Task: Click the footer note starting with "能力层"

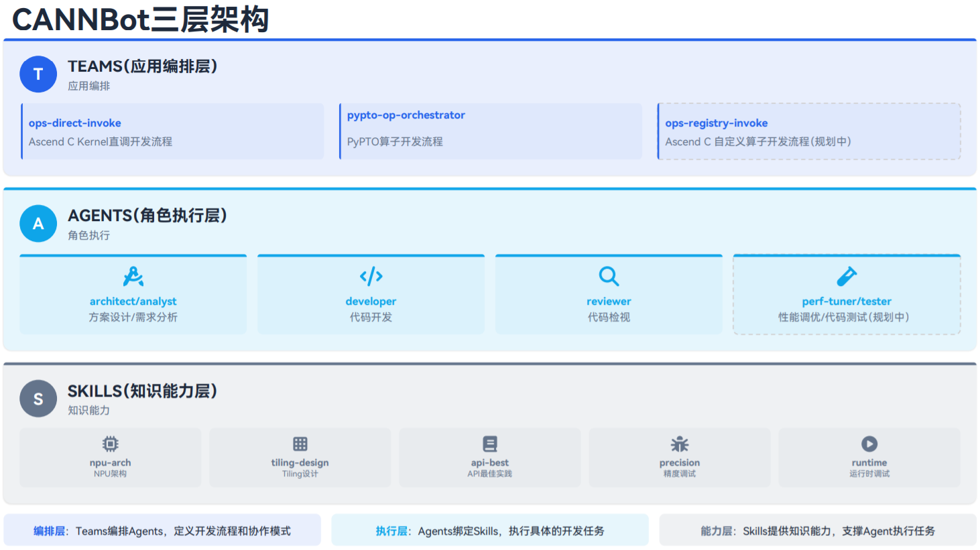Action: tap(818, 531)
